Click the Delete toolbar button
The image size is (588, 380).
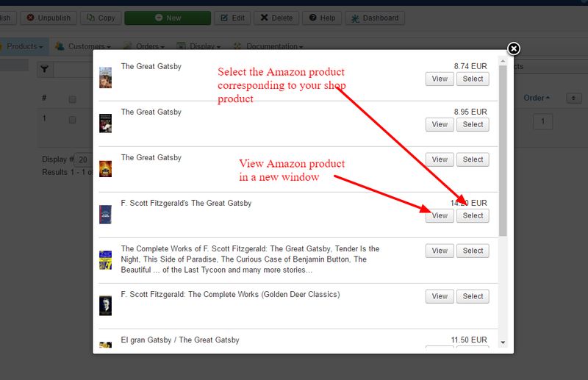[276, 18]
